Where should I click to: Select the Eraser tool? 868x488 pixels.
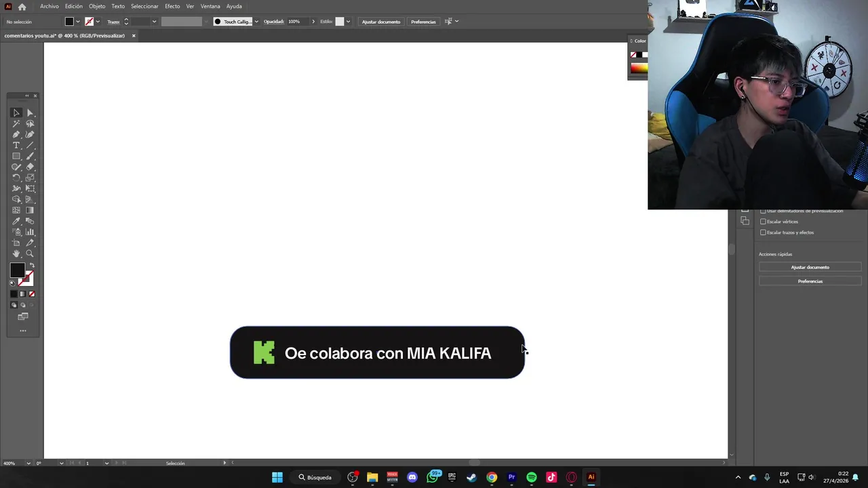tap(30, 167)
